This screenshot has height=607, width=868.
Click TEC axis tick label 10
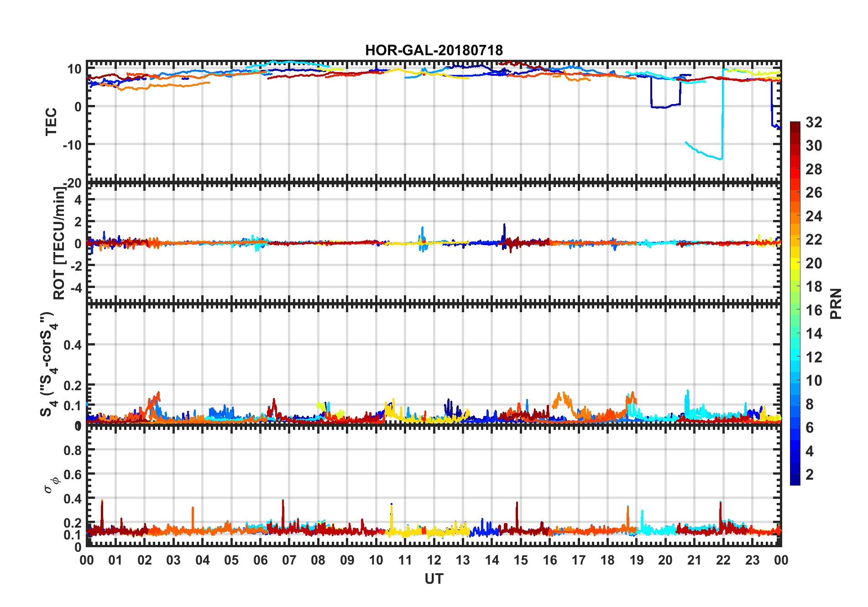[74, 69]
